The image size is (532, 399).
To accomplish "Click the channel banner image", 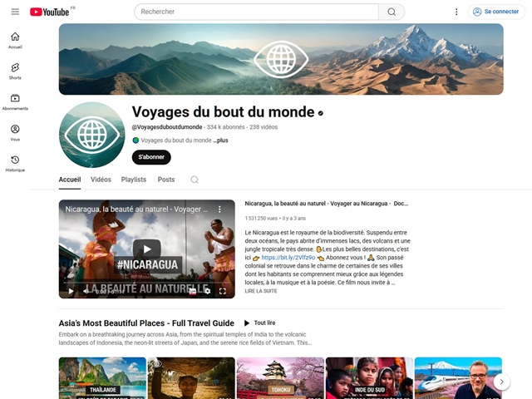I will 281,59.
